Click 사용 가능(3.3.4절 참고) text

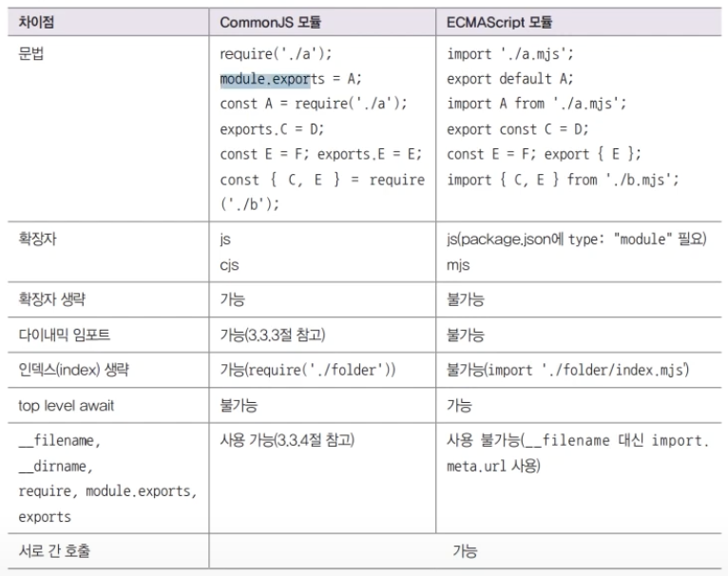pyautogui.click(x=287, y=440)
